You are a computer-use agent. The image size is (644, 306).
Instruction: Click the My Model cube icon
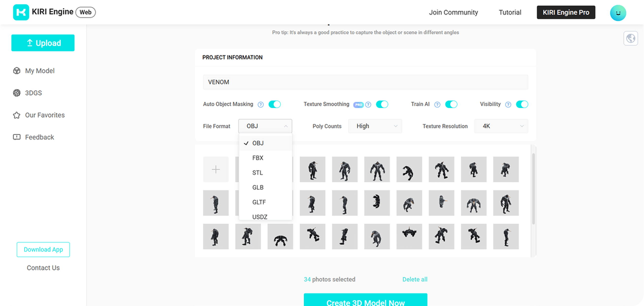pyautogui.click(x=17, y=71)
